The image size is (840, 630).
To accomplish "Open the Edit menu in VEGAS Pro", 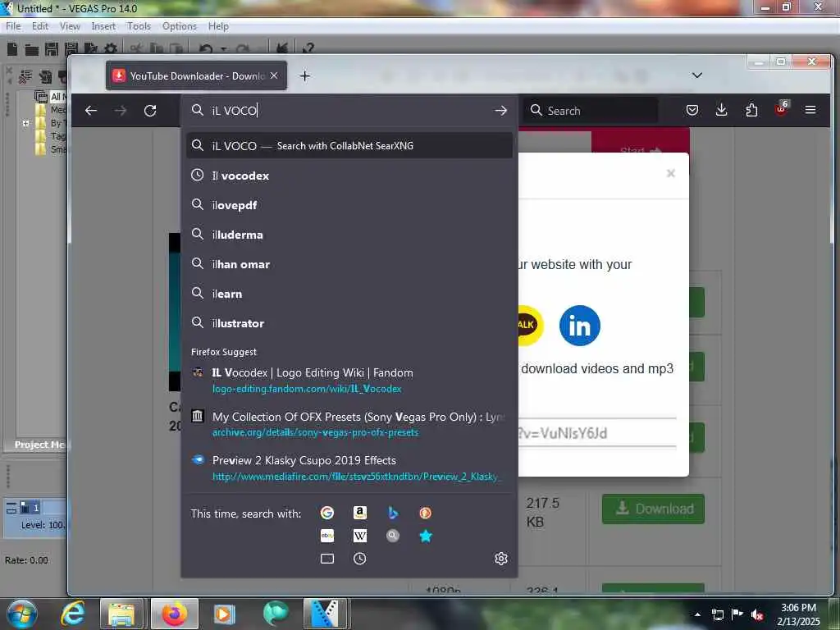I will pos(39,26).
